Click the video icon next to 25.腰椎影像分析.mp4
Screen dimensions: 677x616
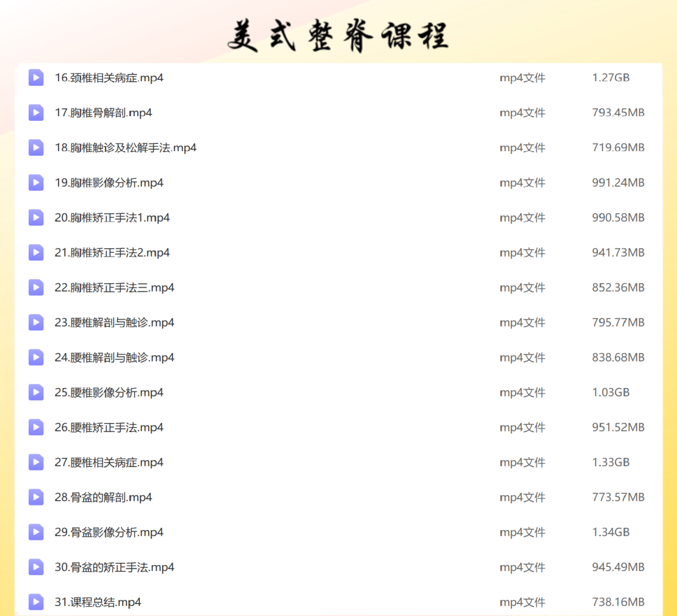36,393
